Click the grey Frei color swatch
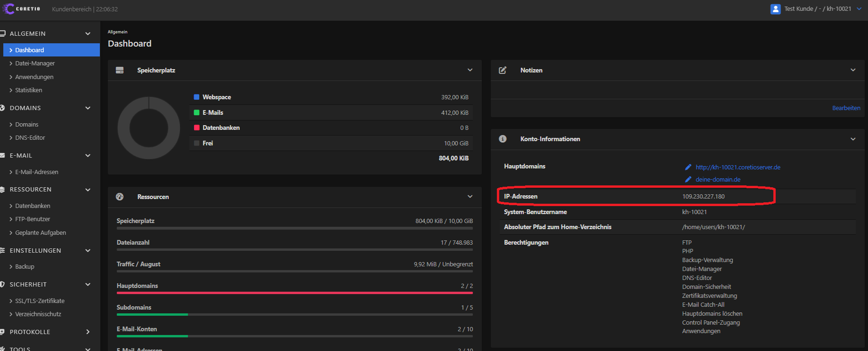The width and height of the screenshot is (868, 351). click(196, 143)
